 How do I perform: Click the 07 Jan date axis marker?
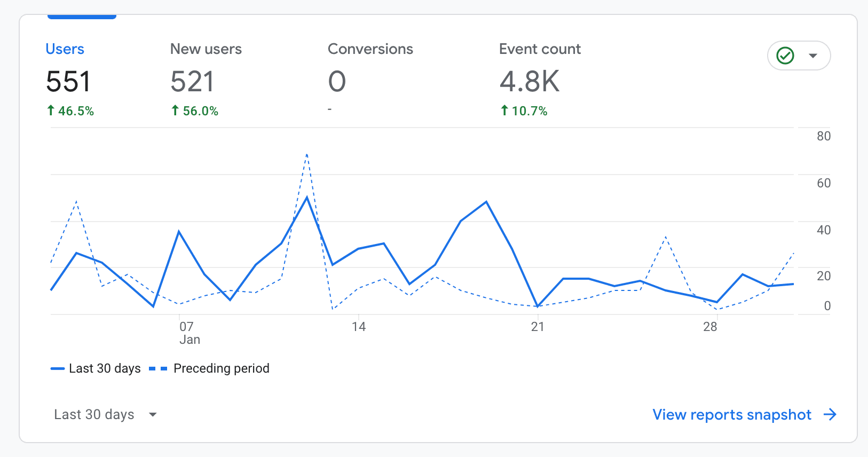(x=188, y=333)
